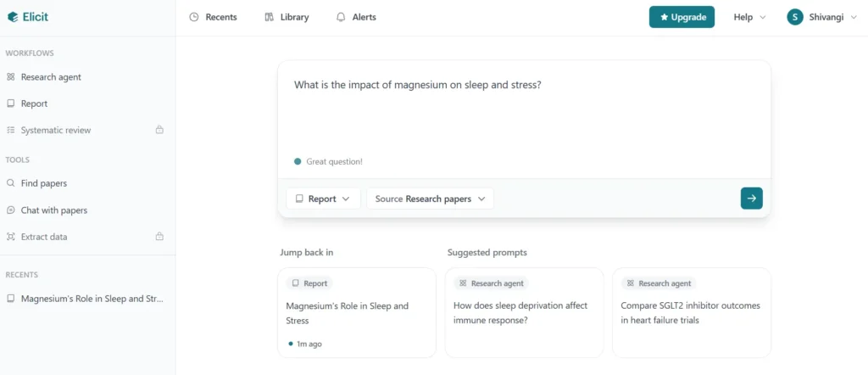The width and height of the screenshot is (868, 375).
Task: Click the Report icon in the Jump back in card
Action: click(296, 283)
